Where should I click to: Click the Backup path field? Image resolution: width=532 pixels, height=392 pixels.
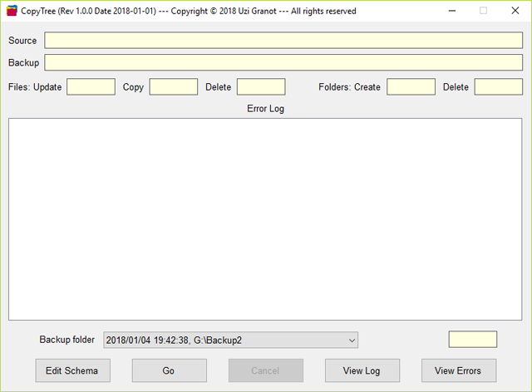click(283, 62)
